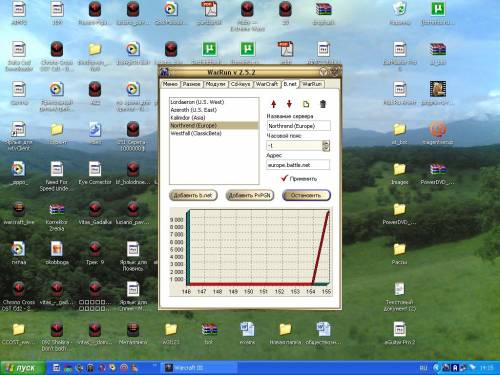Select Kalimdor (Asia) server
Image resolution: width=500 pixels, height=375 pixels.
(x=214, y=118)
